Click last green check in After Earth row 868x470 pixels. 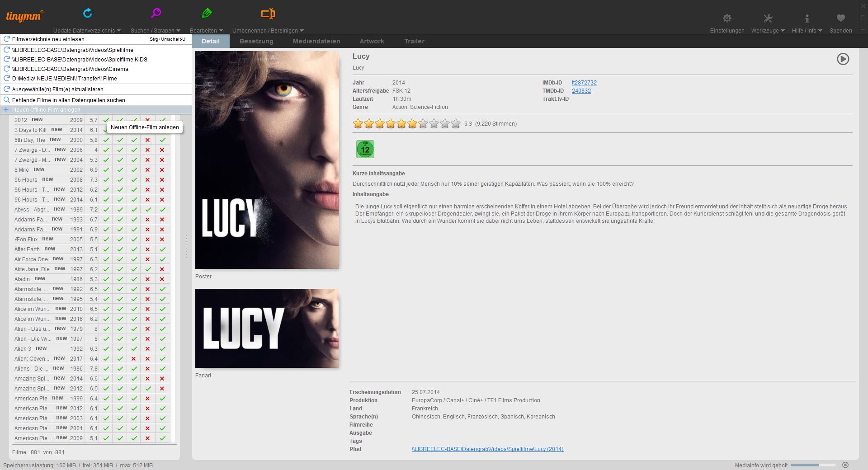162,249
